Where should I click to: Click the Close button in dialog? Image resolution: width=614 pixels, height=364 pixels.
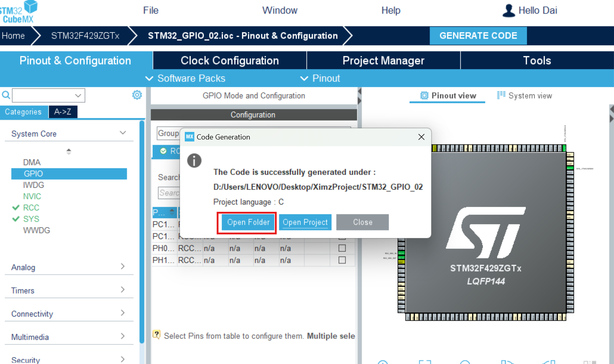tap(362, 222)
